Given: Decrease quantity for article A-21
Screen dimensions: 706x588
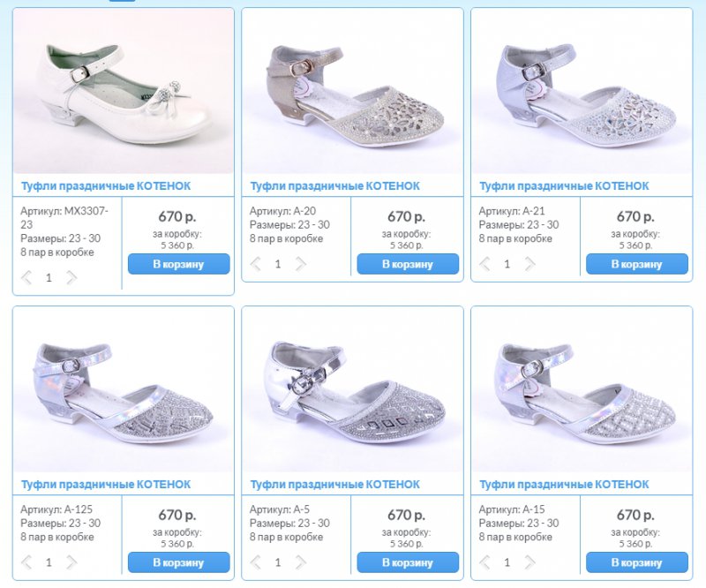Looking at the screenshot, I should click(x=484, y=264).
